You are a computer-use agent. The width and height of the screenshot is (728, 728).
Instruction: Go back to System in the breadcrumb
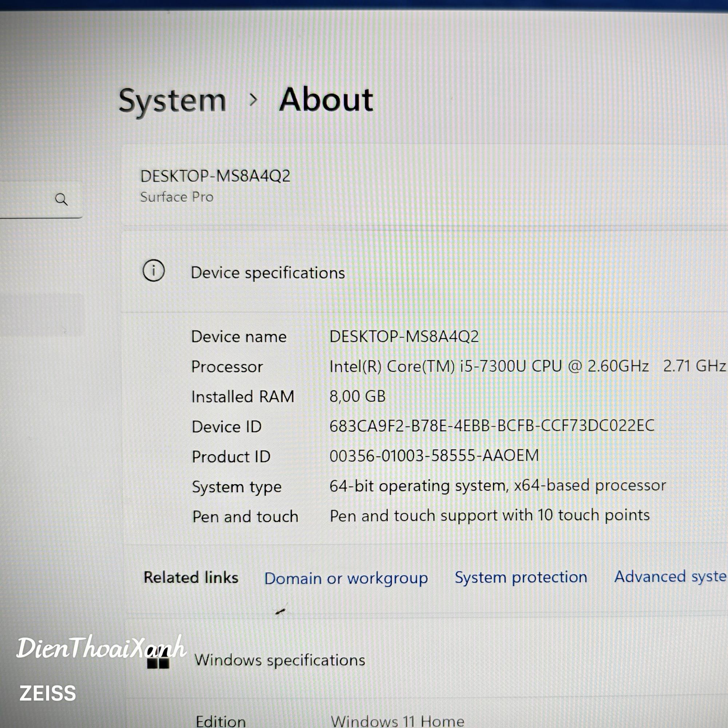tap(172, 101)
